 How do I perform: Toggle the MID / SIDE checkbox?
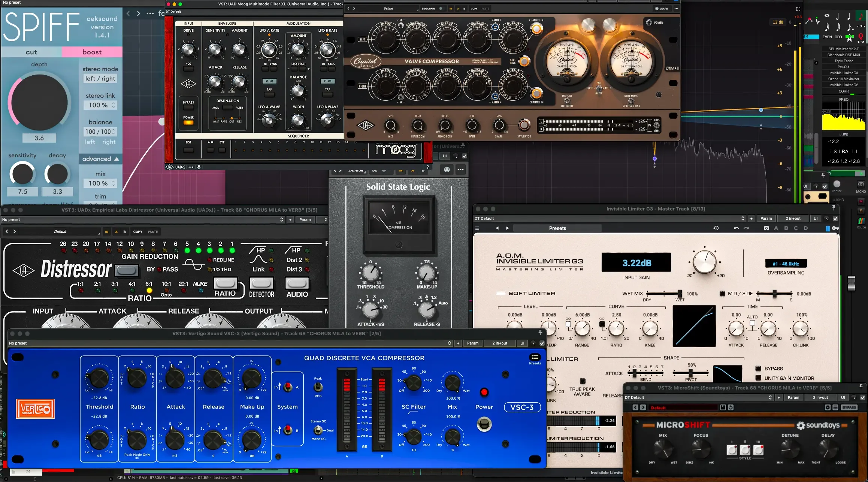722,294
